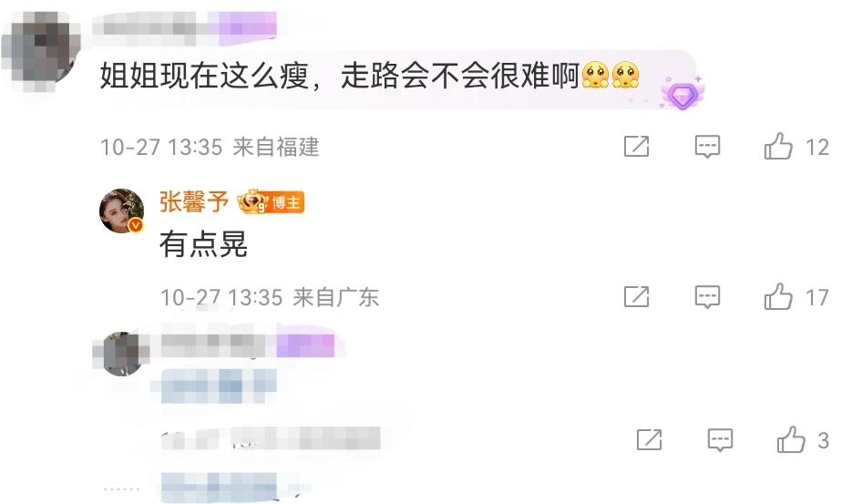Image resolution: width=852 pixels, height=504 pixels.
Task: Open the blurred third commenter avatar
Action: [x=120, y=354]
